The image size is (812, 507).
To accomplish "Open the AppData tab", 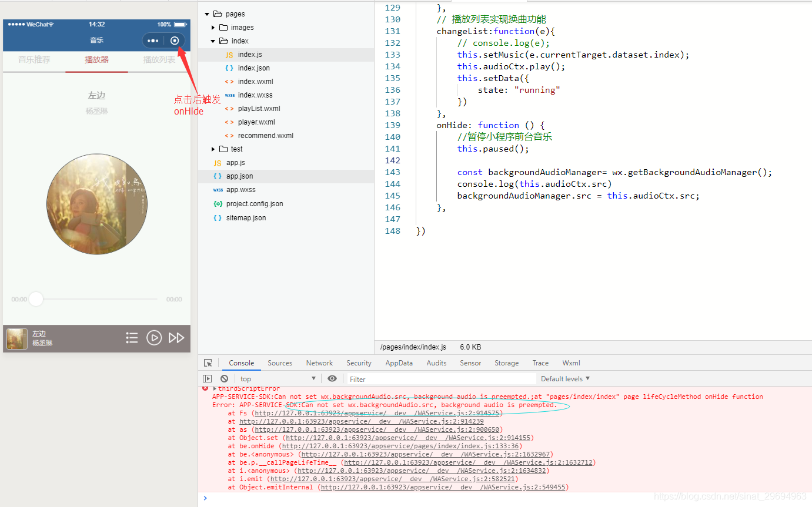I will pos(399,363).
